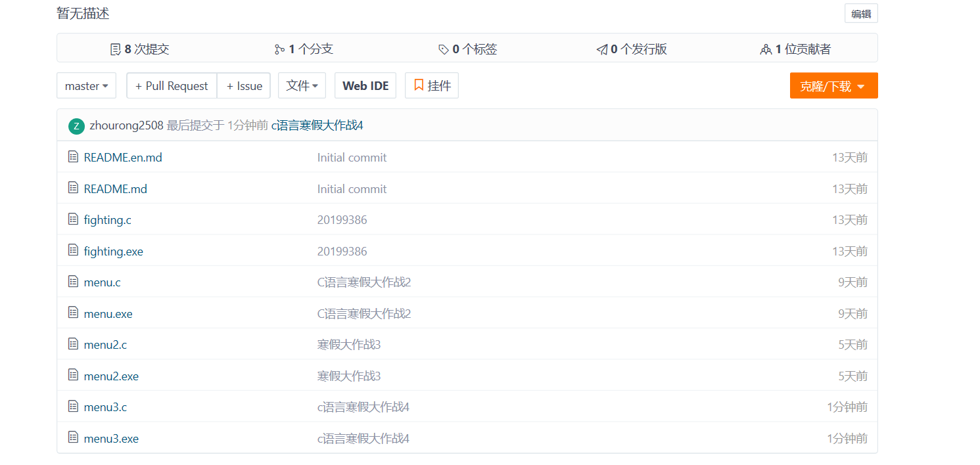View the 8 次提交 commits list

(139, 49)
